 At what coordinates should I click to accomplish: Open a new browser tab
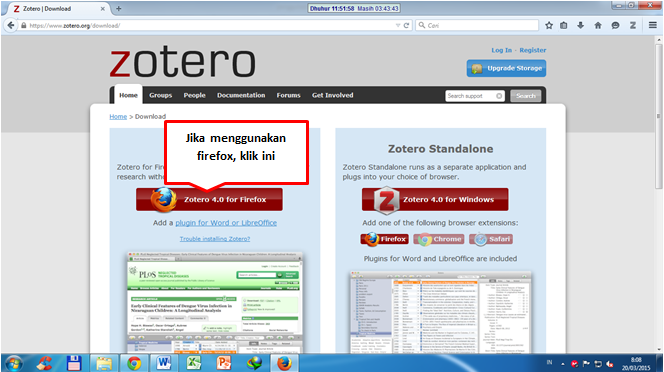point(119,8)
